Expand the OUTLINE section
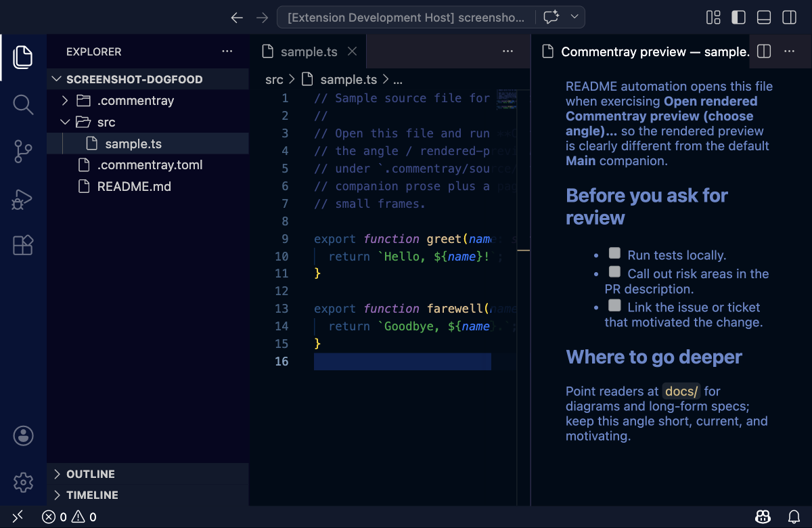This screenshot has height=528, width=812. tap(148, 474)
